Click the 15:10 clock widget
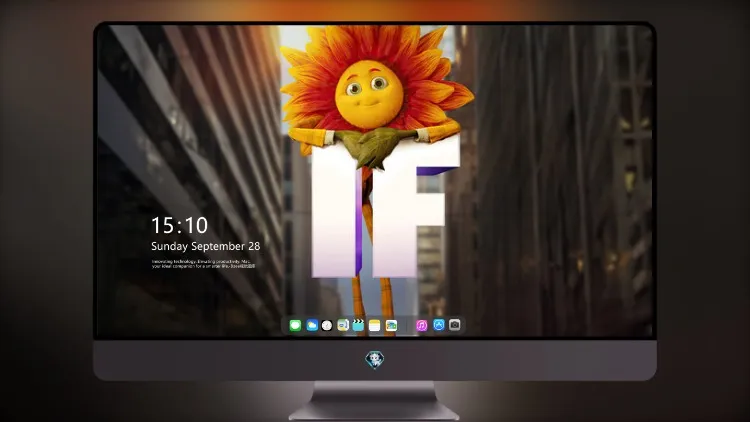 pyautogui.click(x=179, y=225)
